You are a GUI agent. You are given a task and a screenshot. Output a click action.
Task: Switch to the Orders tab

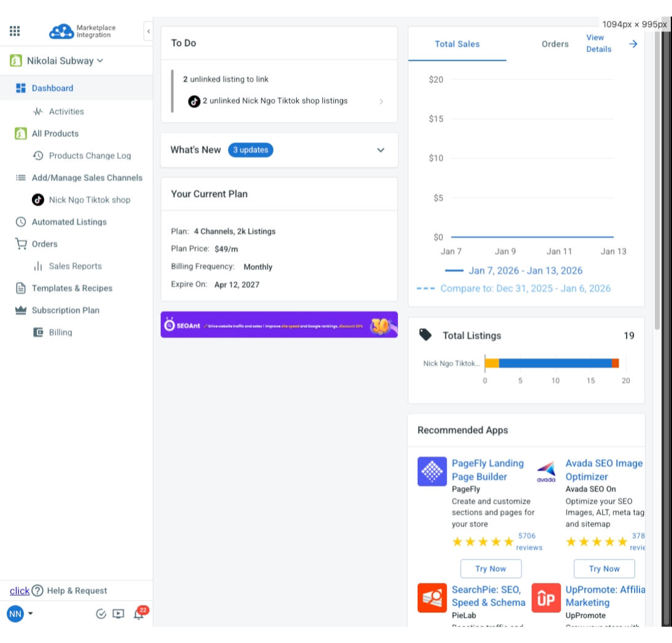coord(555,44)
